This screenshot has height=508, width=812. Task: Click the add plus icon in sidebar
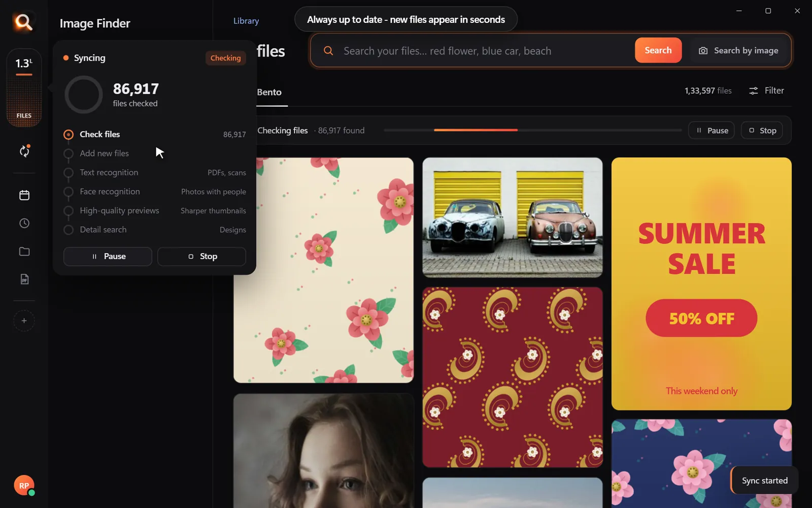coord(24,321)
